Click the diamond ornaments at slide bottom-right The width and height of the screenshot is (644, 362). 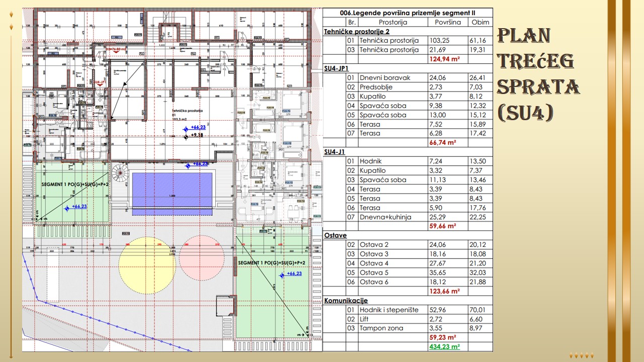coord(582,355)
